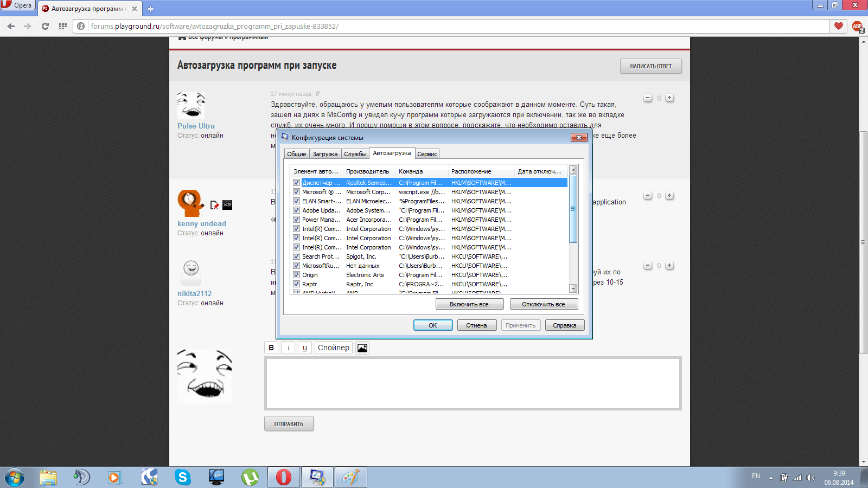Show hidden system tray icons
868x488 pixels.
(x=771, y=478)
